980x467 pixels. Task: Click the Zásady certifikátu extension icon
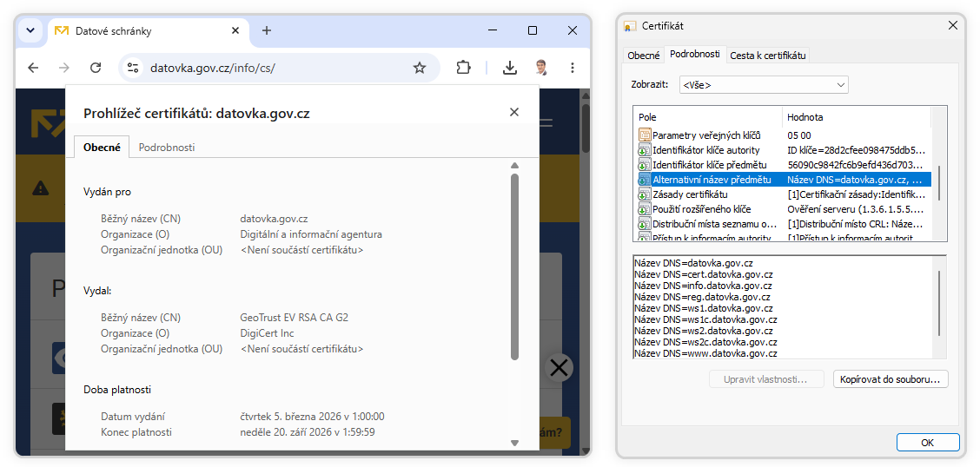point(645,194)
